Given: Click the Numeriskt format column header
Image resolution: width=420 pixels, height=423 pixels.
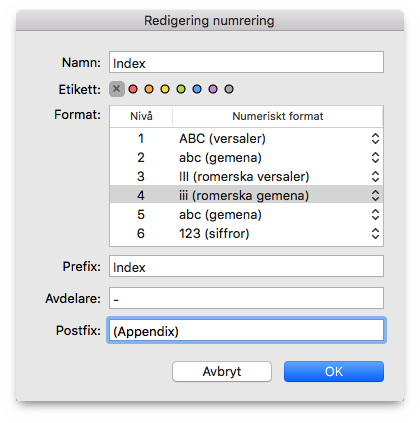Looking at the screenshot, I should click(x=278, y=116).
